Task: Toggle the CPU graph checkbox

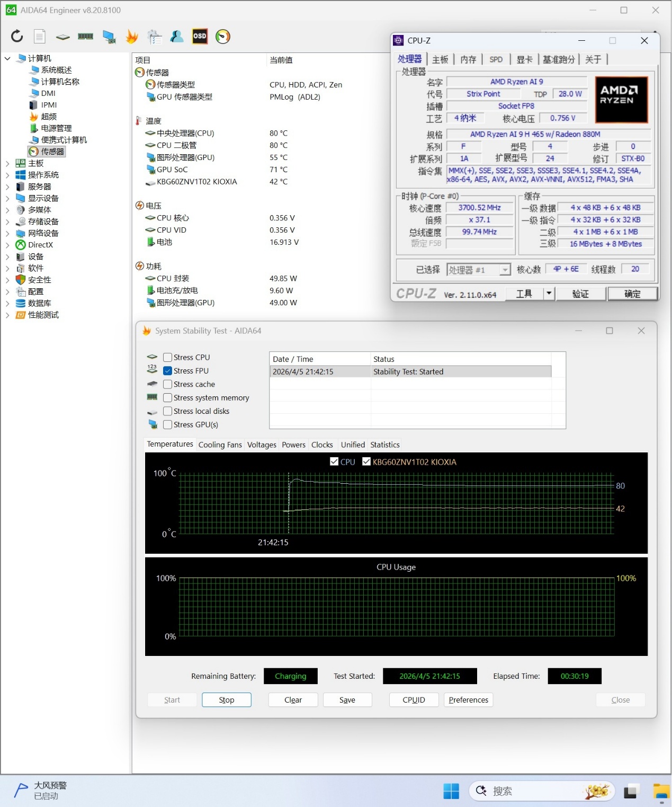Action: coord(334,462)
